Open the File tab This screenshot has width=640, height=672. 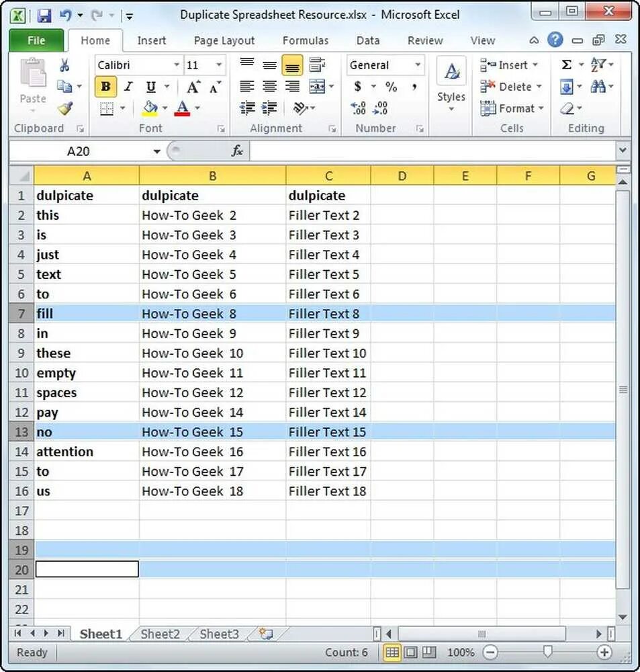(36, 40)
